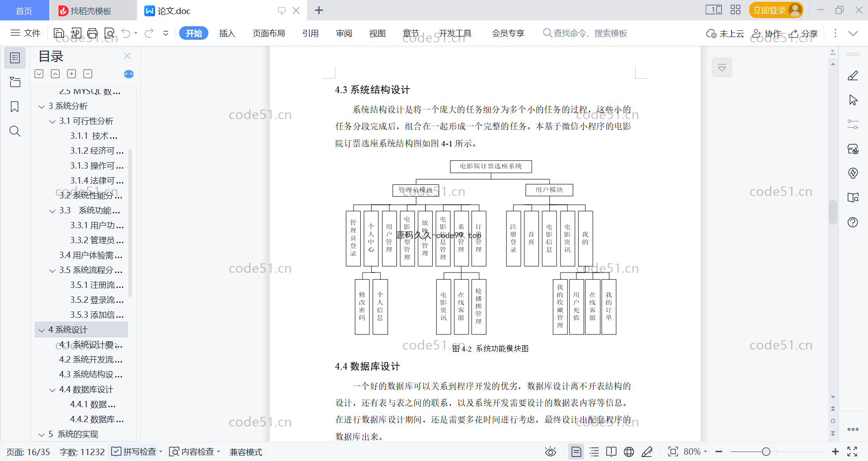The image size is (868, 461).
Task: Select the cursor selection tool on right sidebar
Action: [853, 100]
